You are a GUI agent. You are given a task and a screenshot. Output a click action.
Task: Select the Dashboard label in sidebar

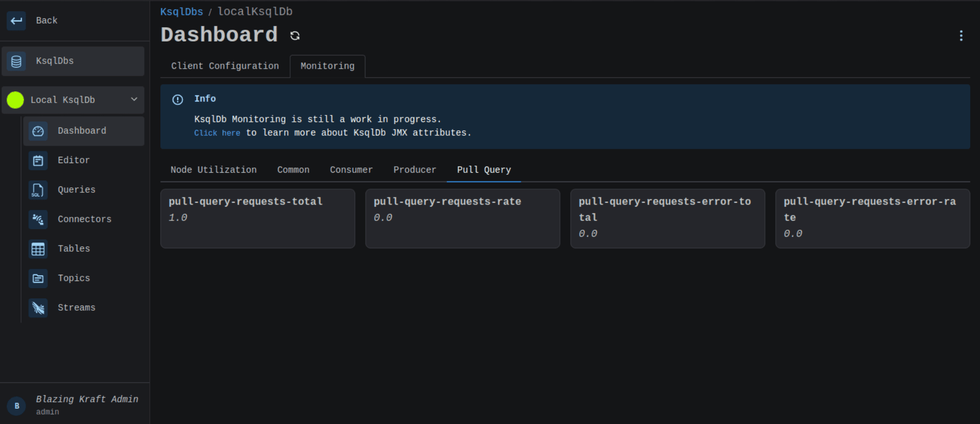(82, 131)
